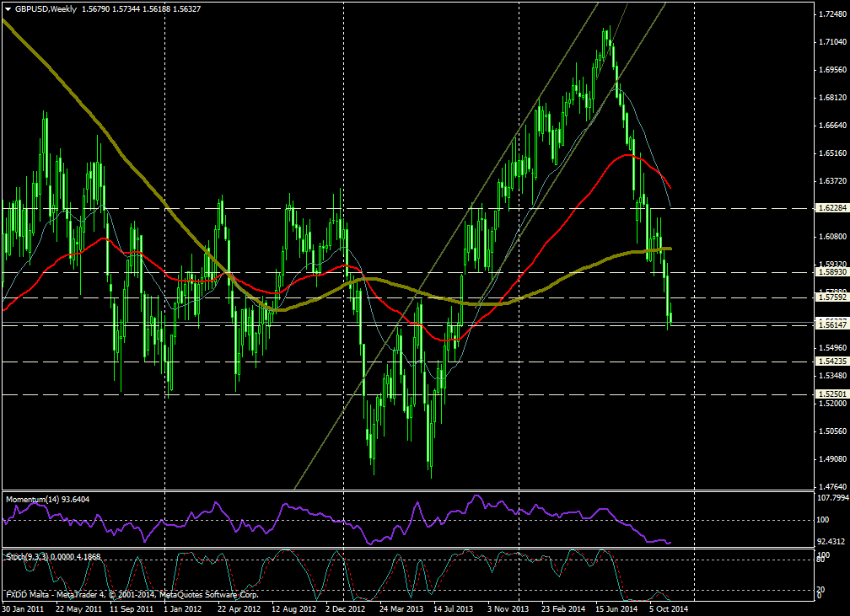Select the 1.54235 support level label
The width and height of the screenshot is (850, 616).
pos(831,362)
